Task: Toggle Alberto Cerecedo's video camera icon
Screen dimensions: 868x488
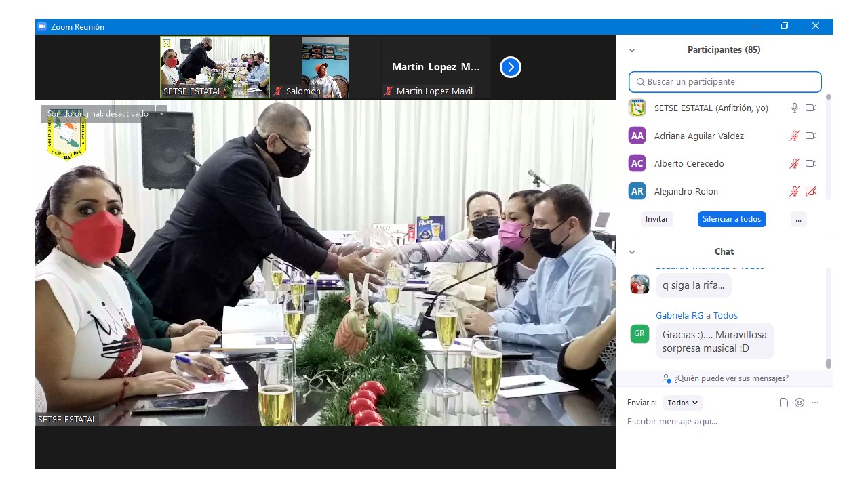Action: pos(810,163)
